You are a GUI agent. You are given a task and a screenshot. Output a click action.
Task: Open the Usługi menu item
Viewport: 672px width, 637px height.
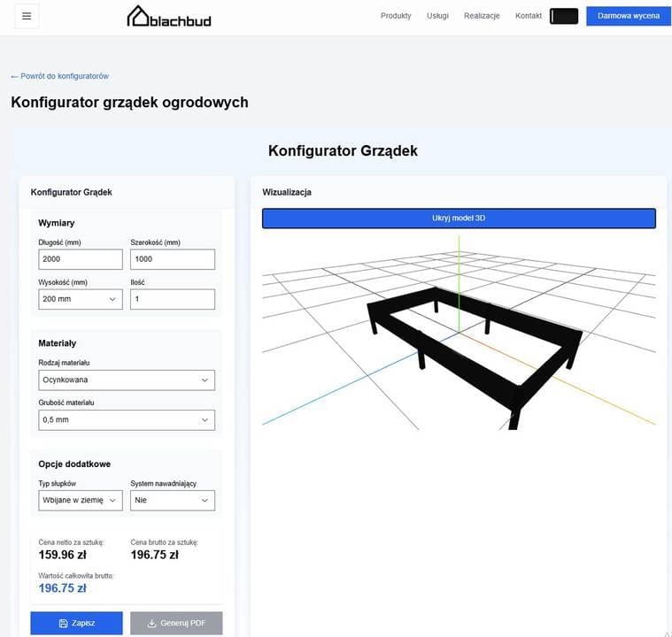(x=437, y=16)
